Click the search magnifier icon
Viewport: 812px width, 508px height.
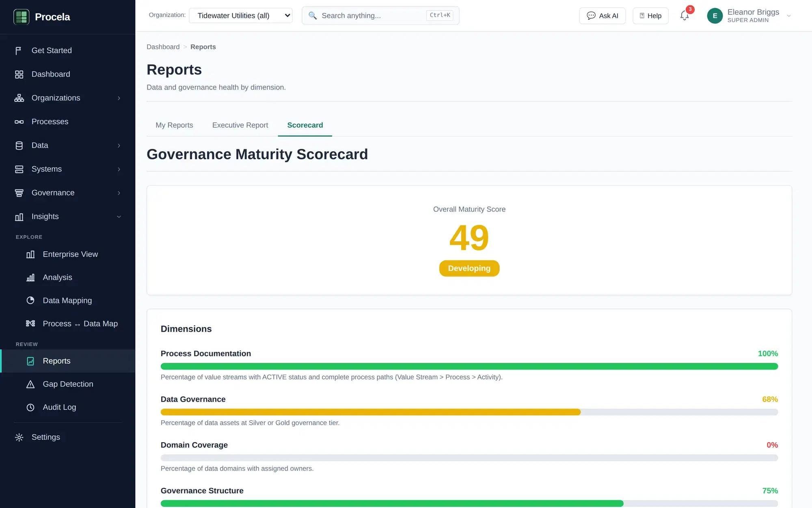point(312,15)
